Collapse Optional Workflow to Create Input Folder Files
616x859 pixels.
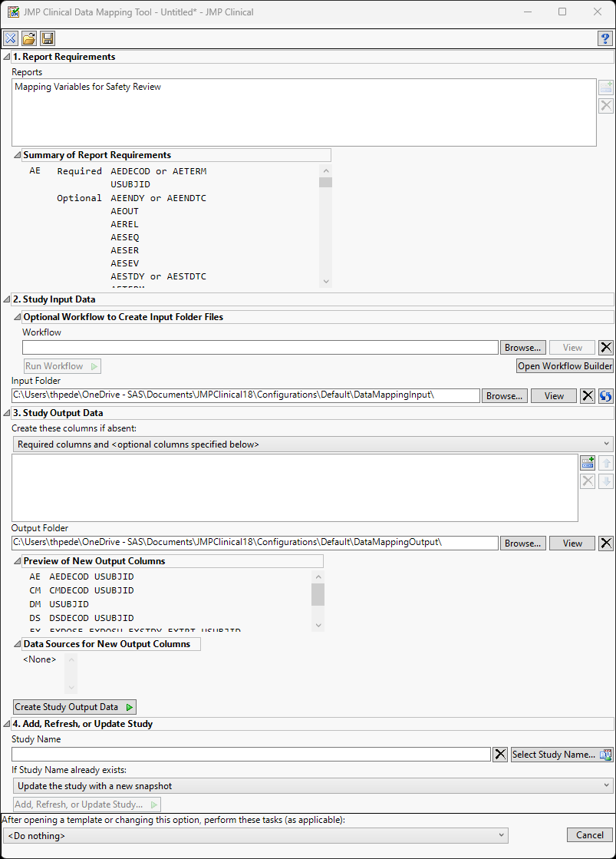click(18, 316)
